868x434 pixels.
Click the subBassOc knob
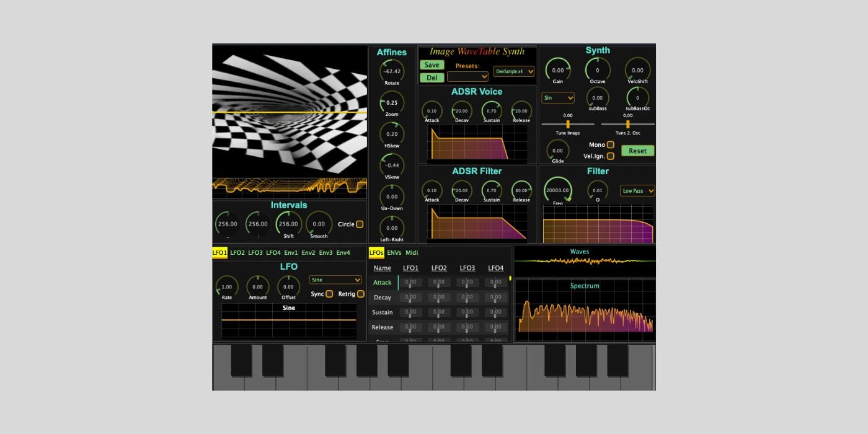tap(637, 97)
